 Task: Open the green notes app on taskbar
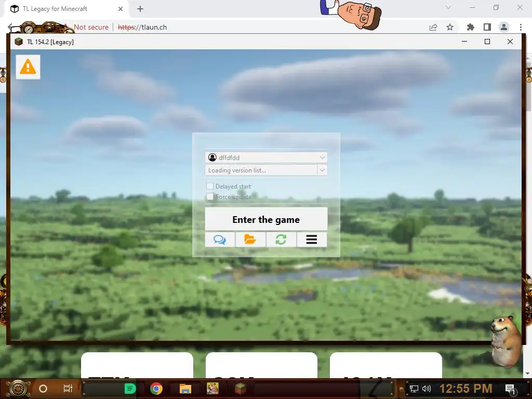tap(130, 389)
